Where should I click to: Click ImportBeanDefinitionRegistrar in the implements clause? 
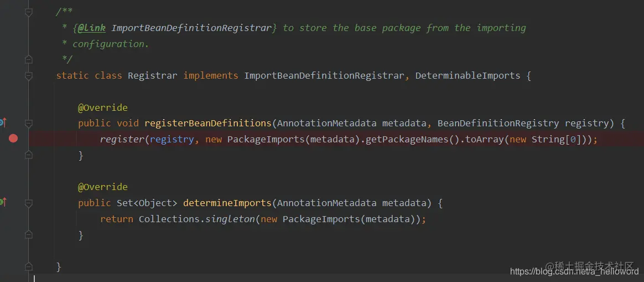(x=324, y=76)
